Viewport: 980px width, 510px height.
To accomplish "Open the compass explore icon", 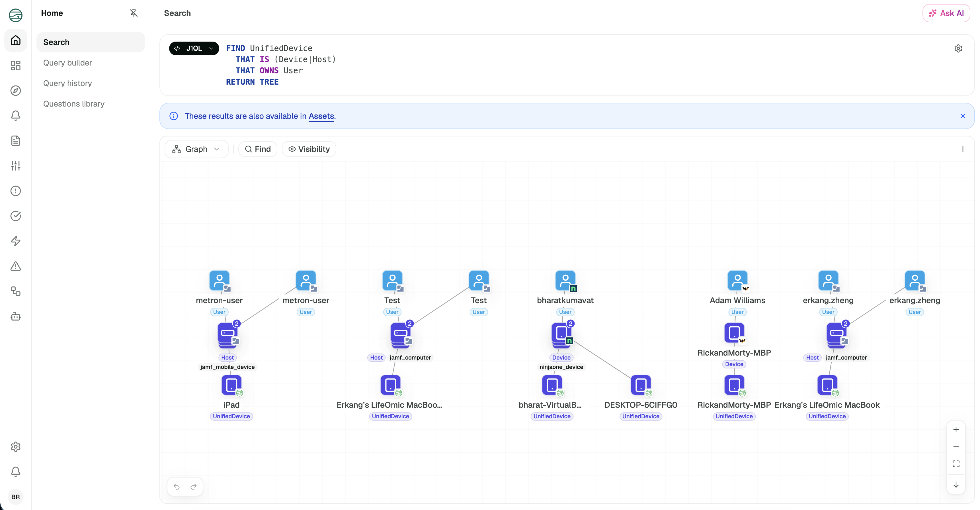I will click(x=16, y=91).
